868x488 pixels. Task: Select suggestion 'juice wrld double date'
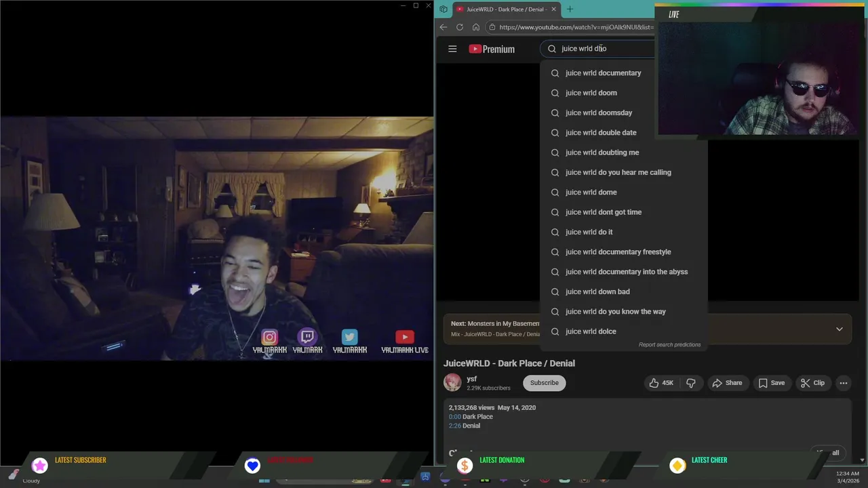pos(624,133)
